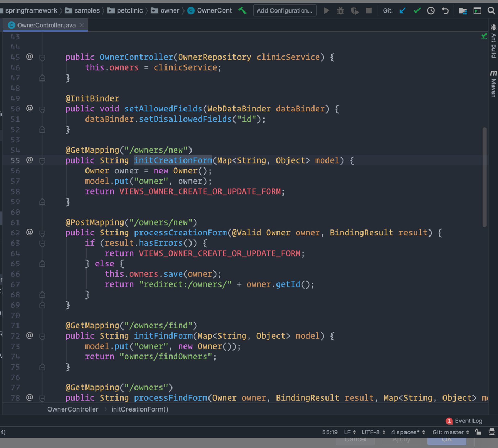Screen dimensions: 498x448
Task: Click the Run play icon
Action: point(327,11)
